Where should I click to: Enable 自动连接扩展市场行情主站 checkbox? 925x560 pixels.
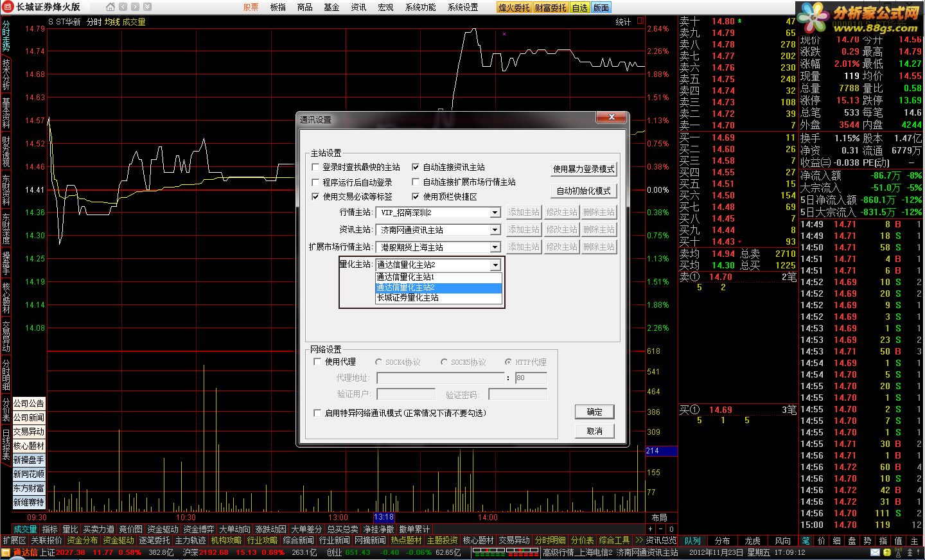click(x=416, y=182)
